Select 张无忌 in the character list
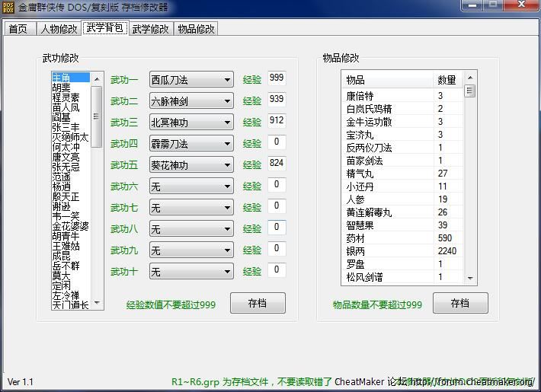The height and width of the screenshot is (392, 541). coord(66,167)
